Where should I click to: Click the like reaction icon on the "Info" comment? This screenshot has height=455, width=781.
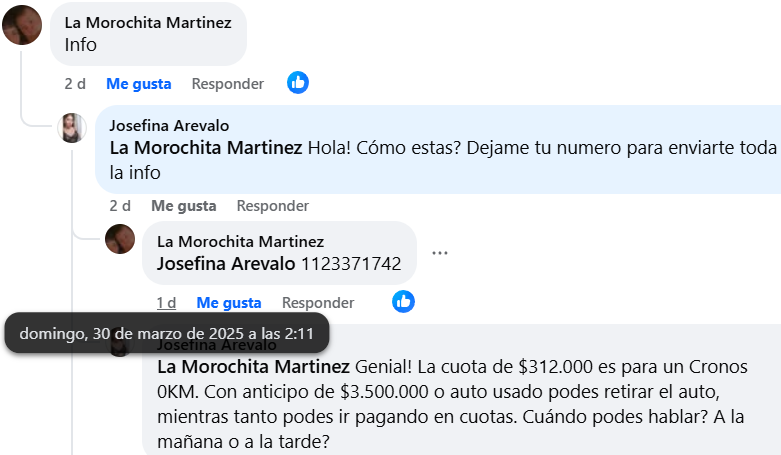(x=298, y=83)
